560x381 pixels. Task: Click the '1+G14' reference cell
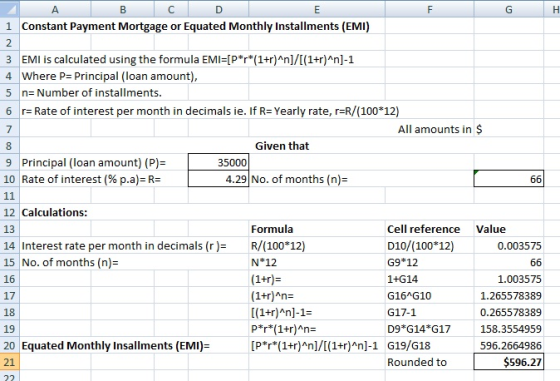pyautogui.click(x=402, y=279)
